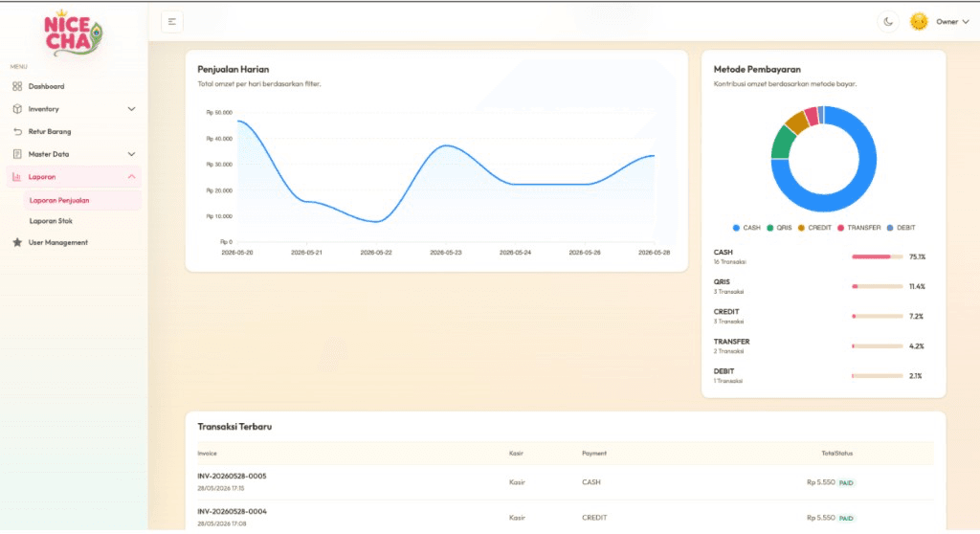Click the Transaksi Terbaru heading
Screen dimensions: 980x534
point(234,427)
